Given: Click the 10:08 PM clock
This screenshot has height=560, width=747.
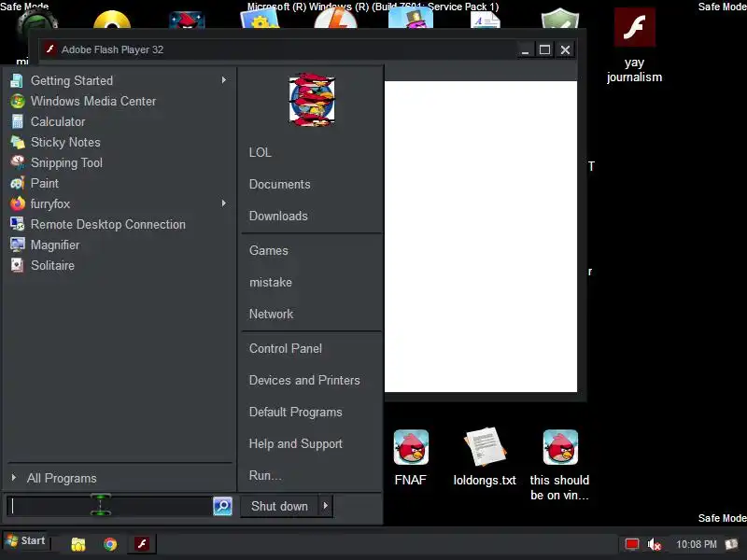Looking at the screenshot, I should click(697, 544).
